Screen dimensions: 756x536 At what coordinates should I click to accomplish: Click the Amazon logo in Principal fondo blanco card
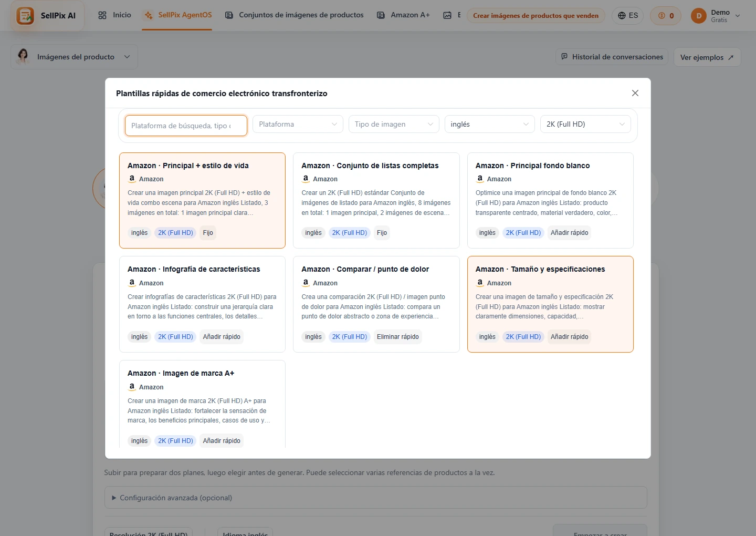pos(480,179)
